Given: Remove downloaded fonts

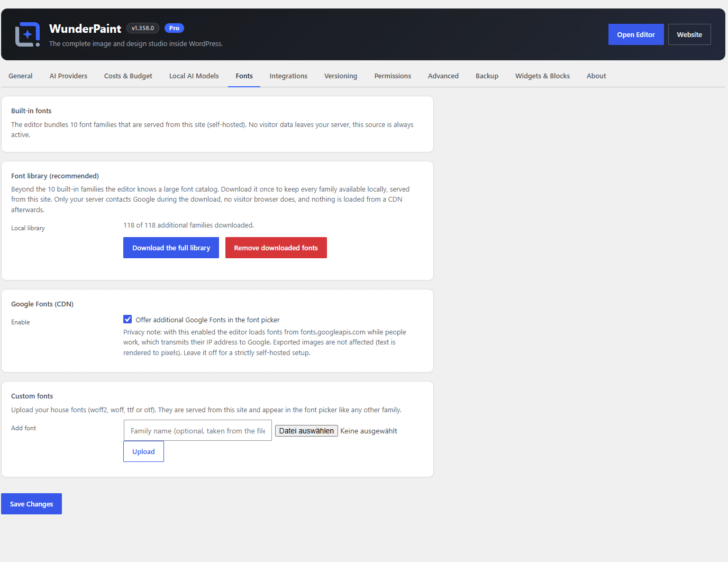Looking at the screenshot, I should point(276,248).
